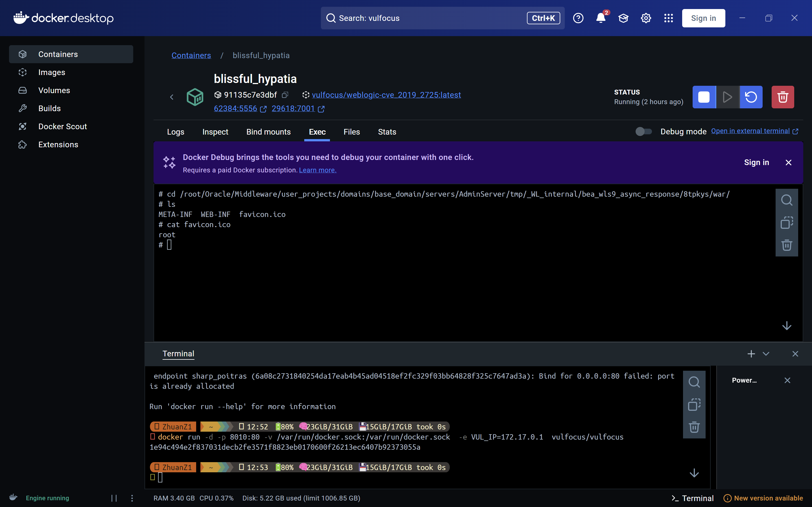This screenshot has height=507, width=812.
Task: Jump to bottom of Exec terminal
Action: coord(787,326)
